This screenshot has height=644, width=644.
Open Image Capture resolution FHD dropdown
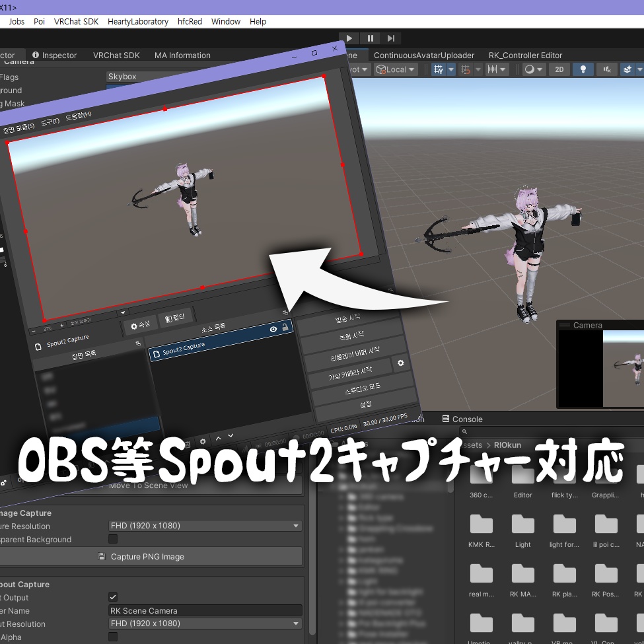pos(205,526)
